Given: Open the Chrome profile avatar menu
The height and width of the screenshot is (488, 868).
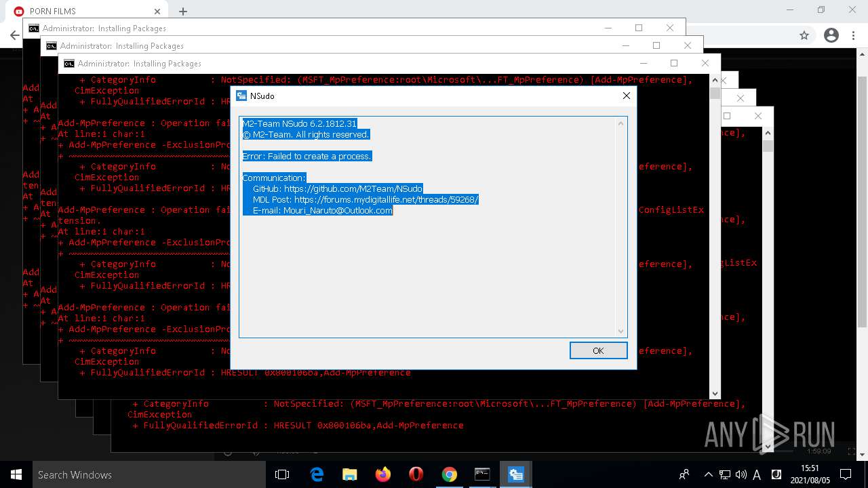Looking at the screenshot, I should pyautogui.click(x=831, y=35).
